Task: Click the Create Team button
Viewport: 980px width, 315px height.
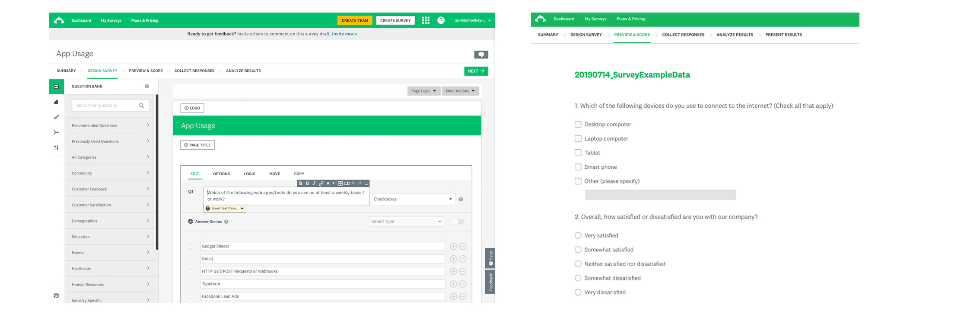Action: click(355, 20)
